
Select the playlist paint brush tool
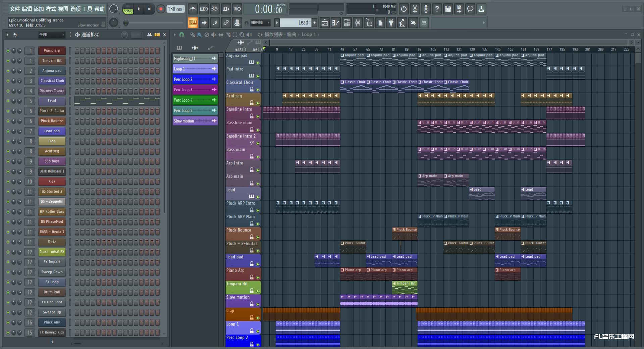200,35
